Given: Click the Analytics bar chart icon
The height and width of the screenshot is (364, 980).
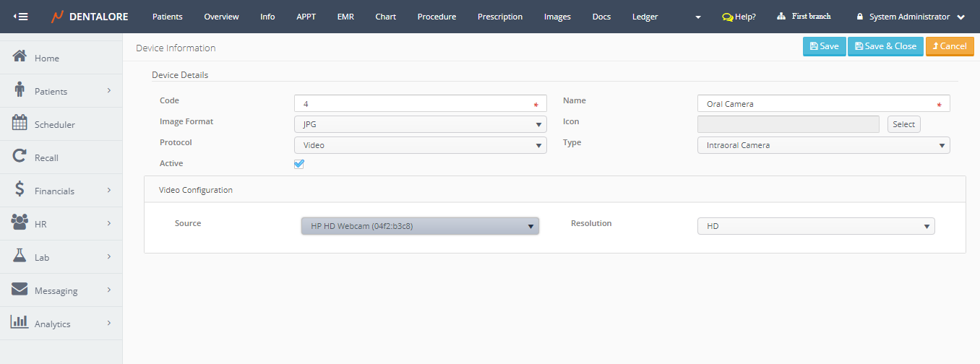Looking at the screenshot, I should tap(20, 323).
